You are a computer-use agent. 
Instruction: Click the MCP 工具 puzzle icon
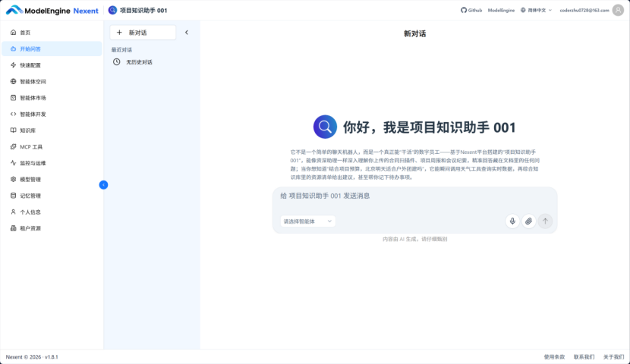pos(13,147)
